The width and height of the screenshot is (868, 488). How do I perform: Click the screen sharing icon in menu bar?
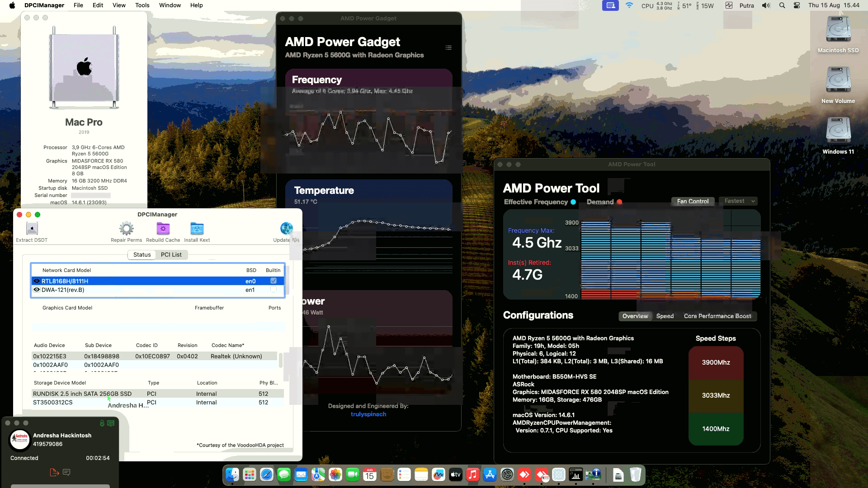click(610, 5)
